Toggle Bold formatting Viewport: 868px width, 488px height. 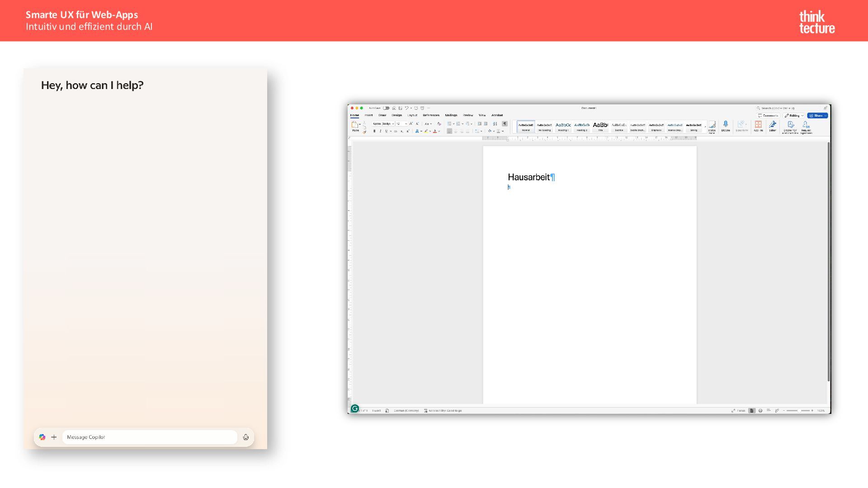(x=374, y=131)
